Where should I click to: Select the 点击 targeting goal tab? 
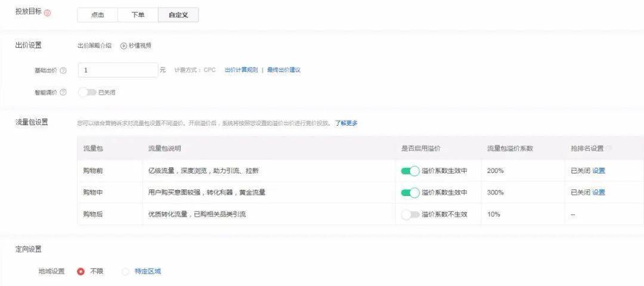(97, 15)
